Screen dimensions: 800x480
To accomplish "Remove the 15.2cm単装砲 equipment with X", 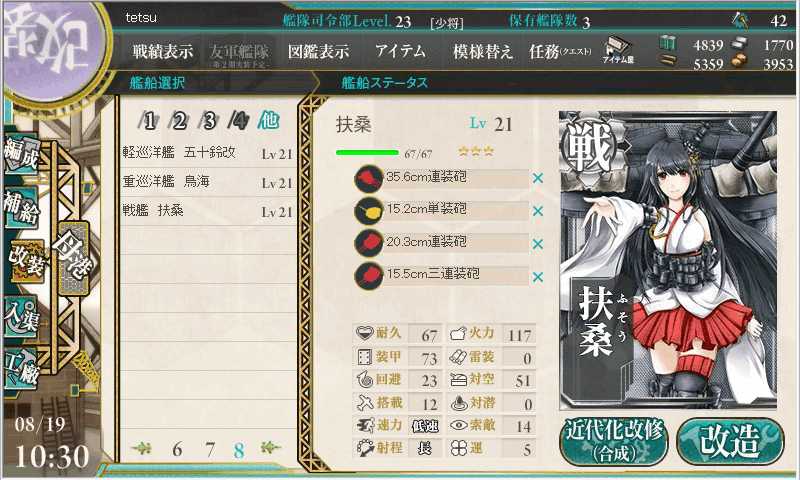I will [x=537, y=211].
